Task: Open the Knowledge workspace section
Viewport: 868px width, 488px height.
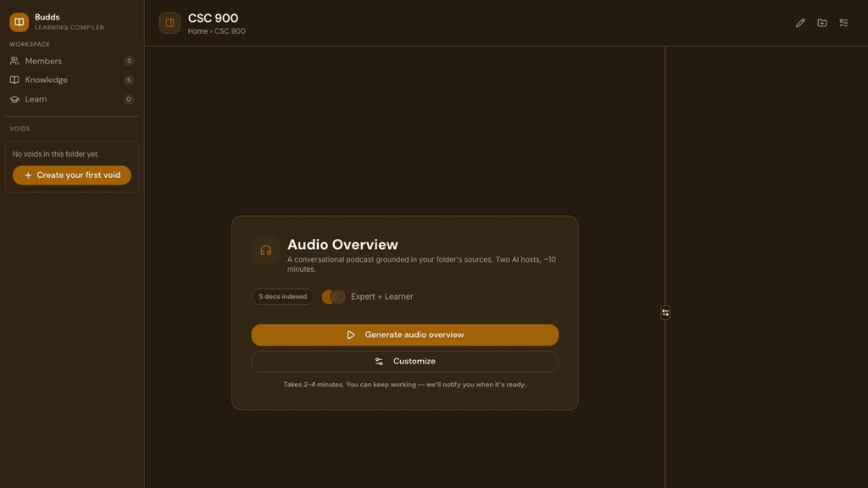Action: click(72, 80)
